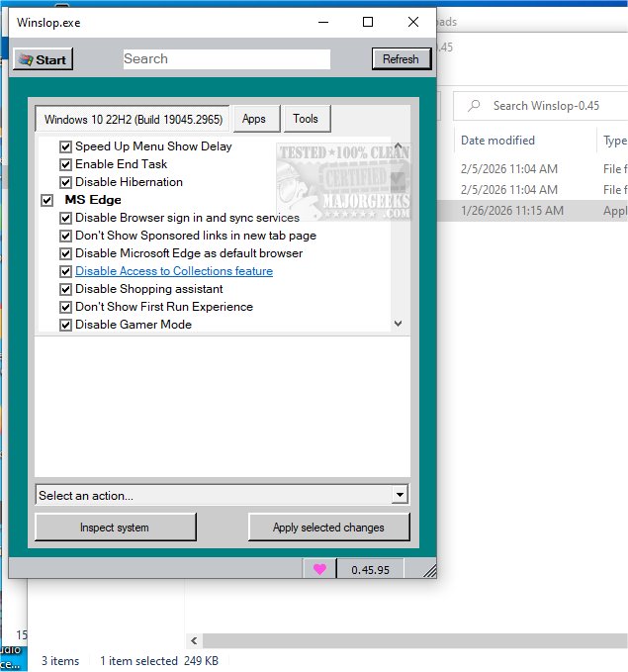Close the Winslop.exe window

[413, 22]
